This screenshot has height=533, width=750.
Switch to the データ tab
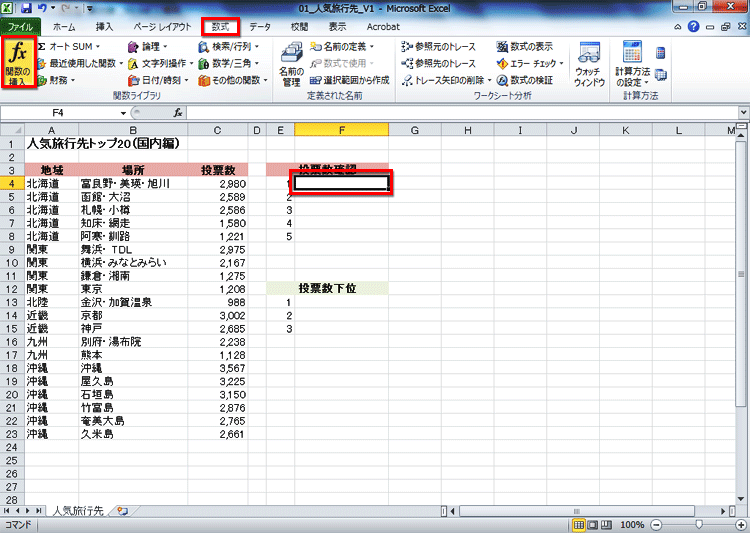[260, 27]
